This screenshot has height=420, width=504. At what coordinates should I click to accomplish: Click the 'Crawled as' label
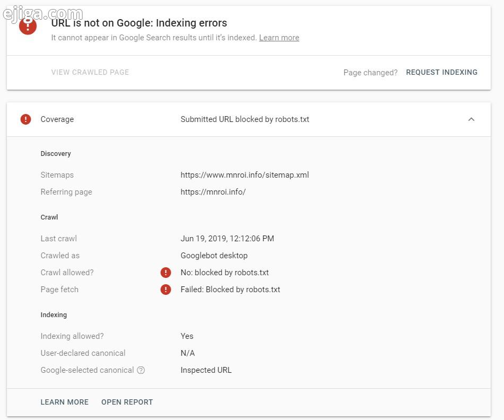(60, 256)
